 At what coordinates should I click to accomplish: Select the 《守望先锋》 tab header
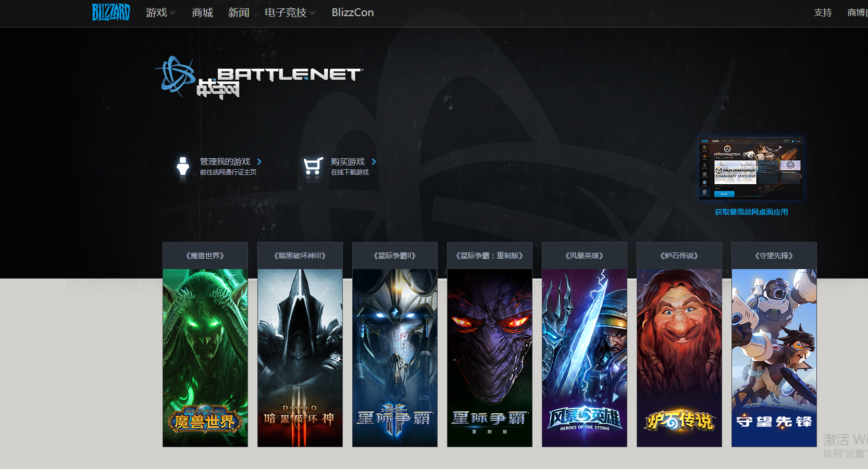click(774, 256)
